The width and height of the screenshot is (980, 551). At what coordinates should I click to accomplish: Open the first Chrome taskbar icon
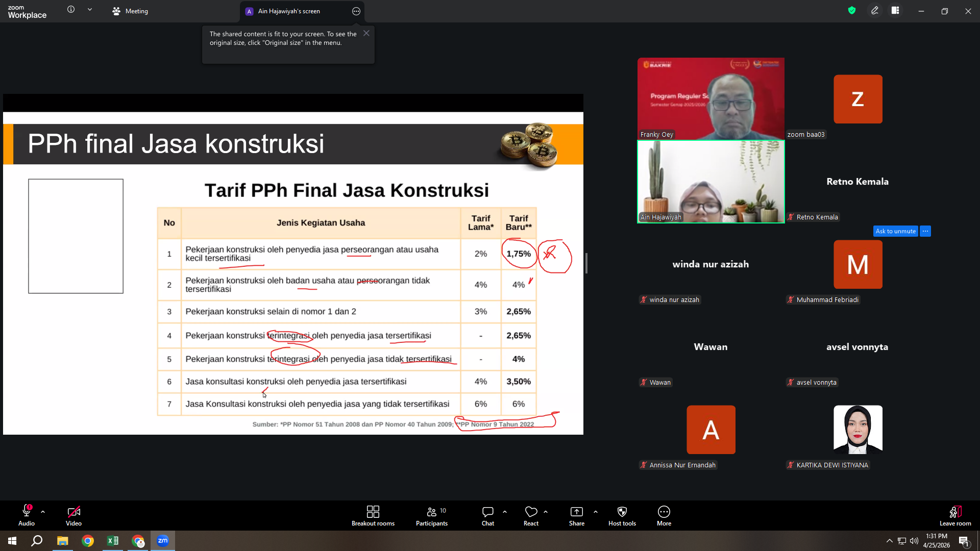pyautogui.click(x=88, y=541)
